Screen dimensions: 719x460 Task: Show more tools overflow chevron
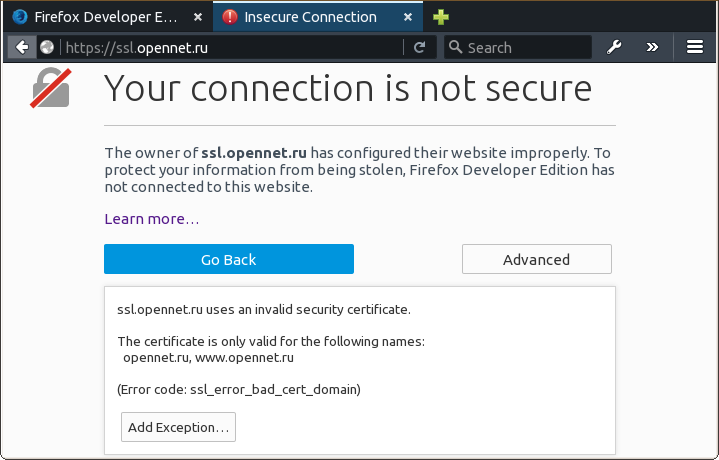pos(652,47)
